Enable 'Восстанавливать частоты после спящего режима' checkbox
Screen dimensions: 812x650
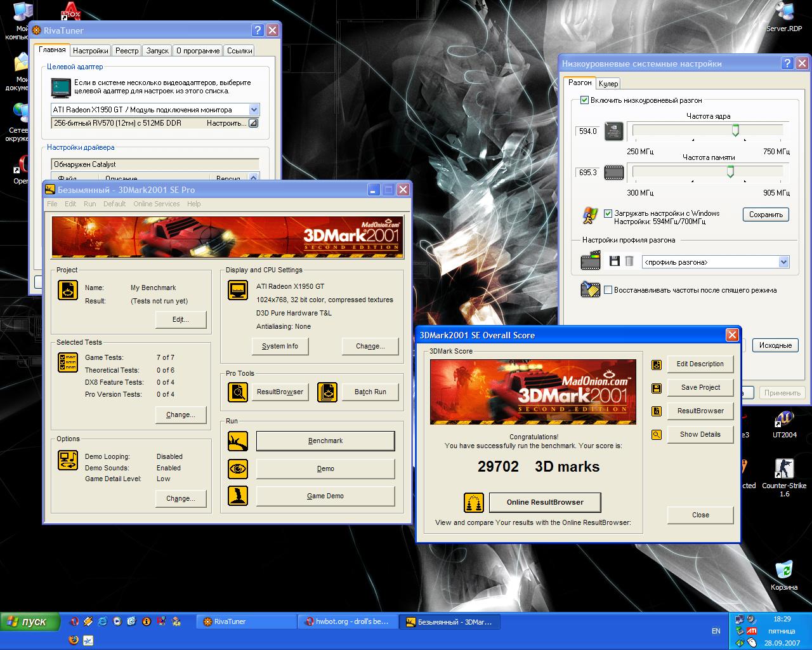(608, 290)
